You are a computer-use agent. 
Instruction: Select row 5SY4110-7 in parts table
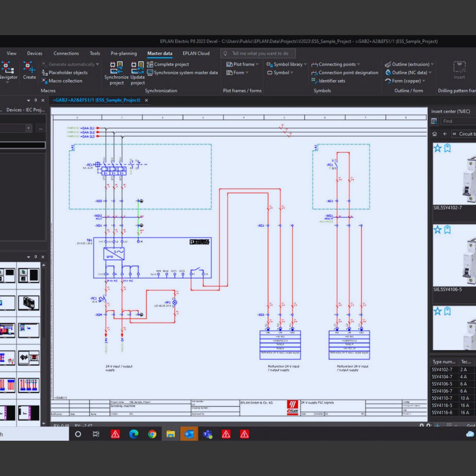coord(454,398)
